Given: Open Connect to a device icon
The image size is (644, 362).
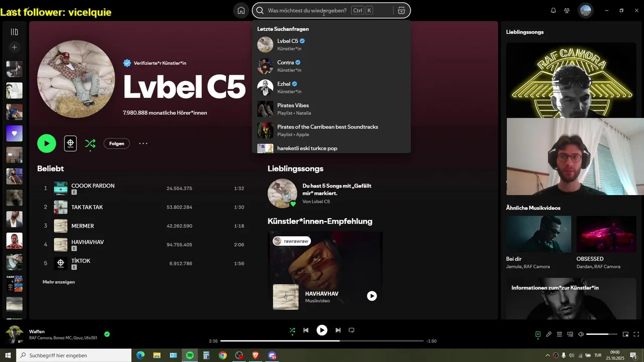Looking at the screenshot, I should 570,334.
